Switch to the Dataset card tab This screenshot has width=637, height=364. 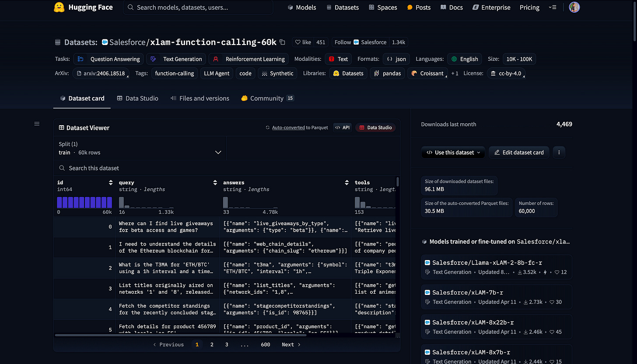(x=82, y=98)
